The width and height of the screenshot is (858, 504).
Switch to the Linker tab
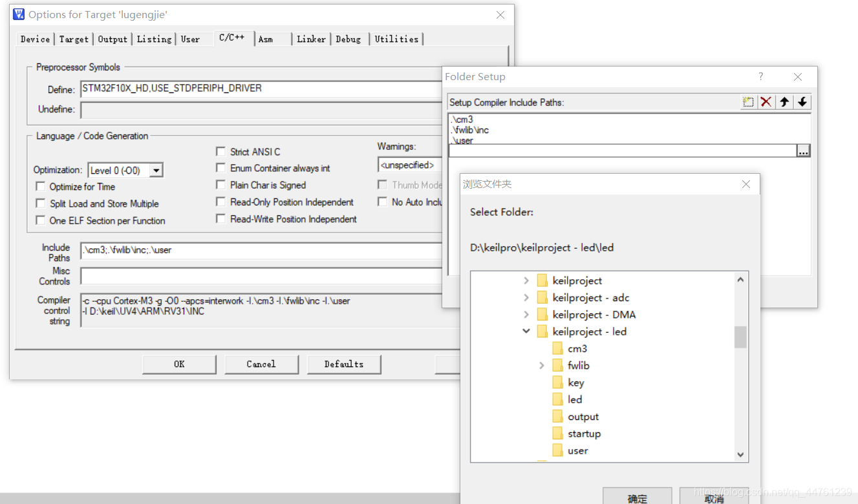click(311, 39)
